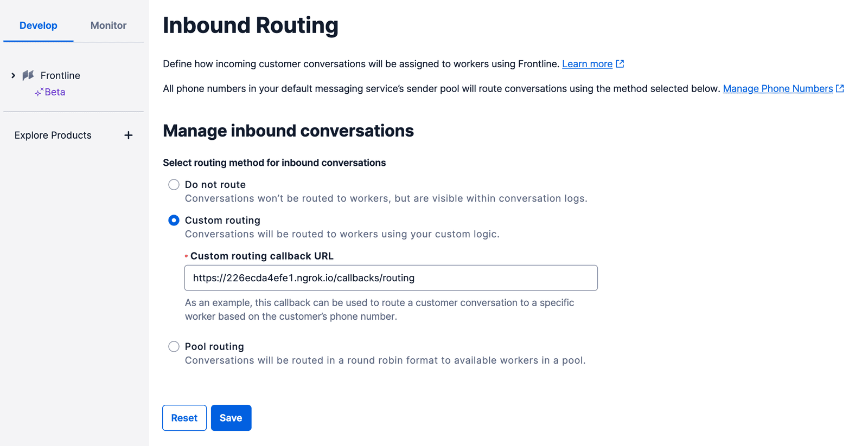Click the plus icon next to Explore Products
The image size is (868, 446).
point(128,135)
